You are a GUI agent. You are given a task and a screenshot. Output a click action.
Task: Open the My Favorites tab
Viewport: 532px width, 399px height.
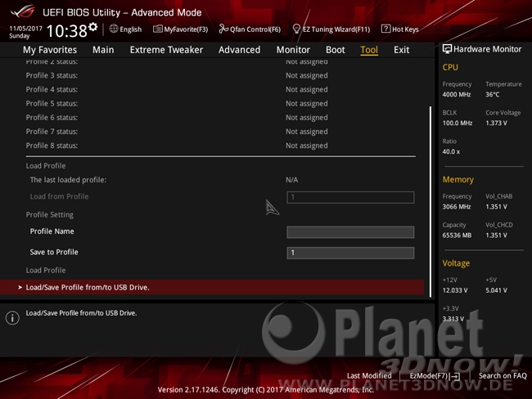(50, 50)
